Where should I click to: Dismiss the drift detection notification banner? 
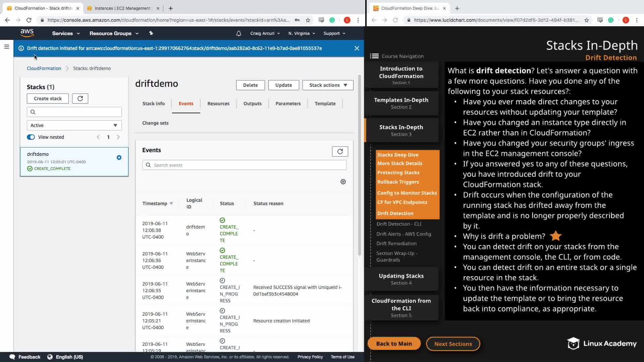coord(357,48)
